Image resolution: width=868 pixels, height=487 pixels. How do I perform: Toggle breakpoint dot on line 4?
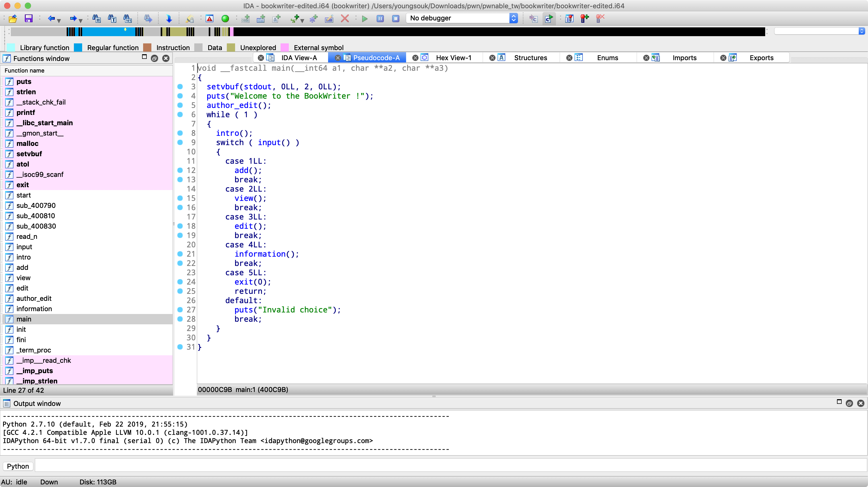[180, 96]
